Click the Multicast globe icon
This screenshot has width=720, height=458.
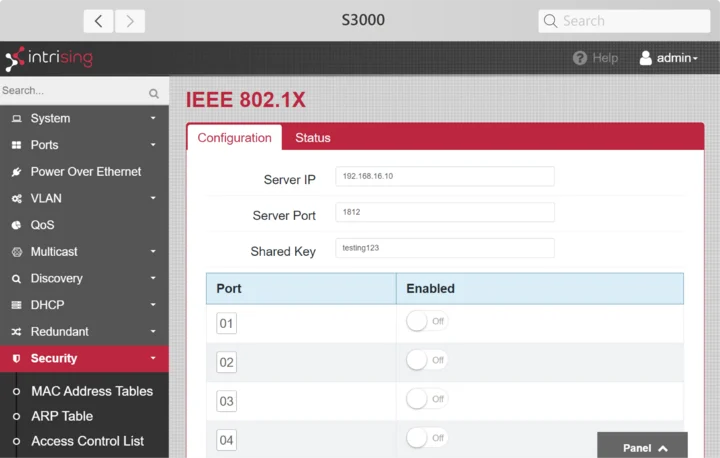pyautogui.click(x=17, y=252)
